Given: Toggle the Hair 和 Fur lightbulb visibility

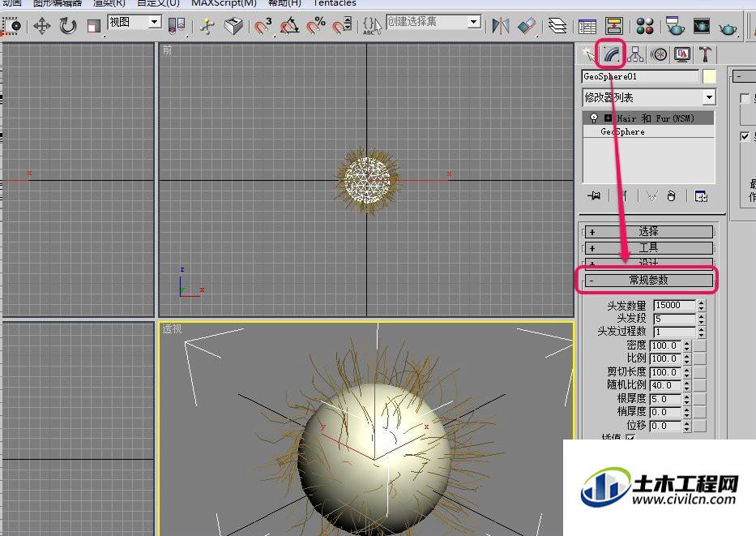Looking at the screenshot, I should 594,118.
